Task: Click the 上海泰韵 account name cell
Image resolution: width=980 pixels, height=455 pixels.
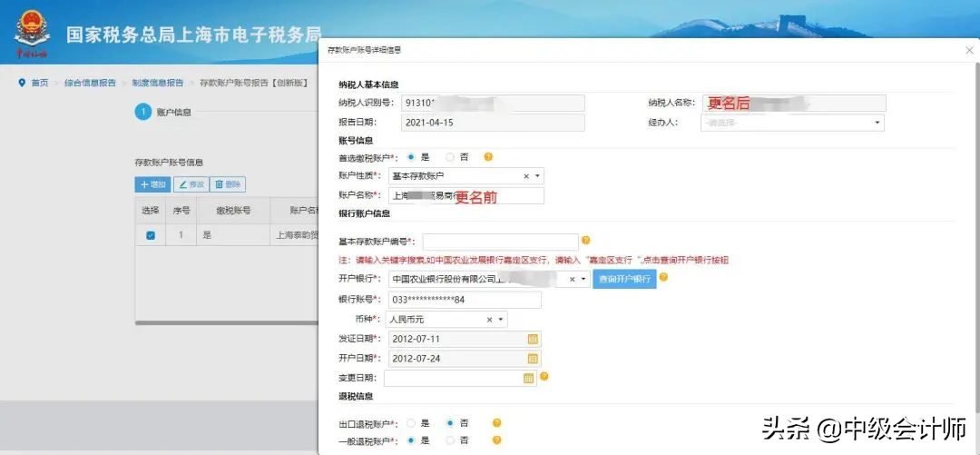Action: coord(294,236)
